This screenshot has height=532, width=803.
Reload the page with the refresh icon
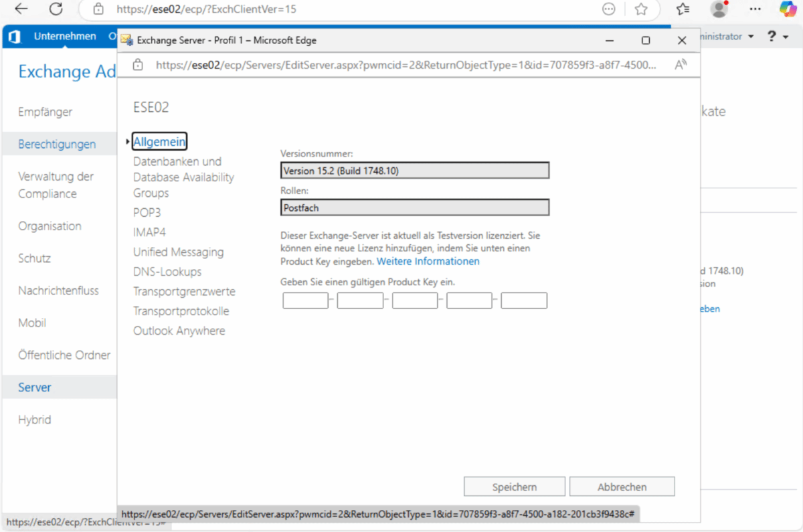tap(56, 9)
